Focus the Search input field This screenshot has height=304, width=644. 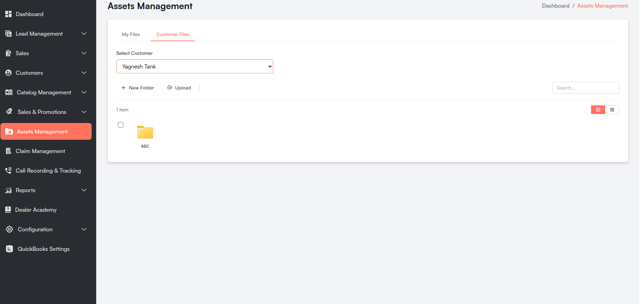586,88
